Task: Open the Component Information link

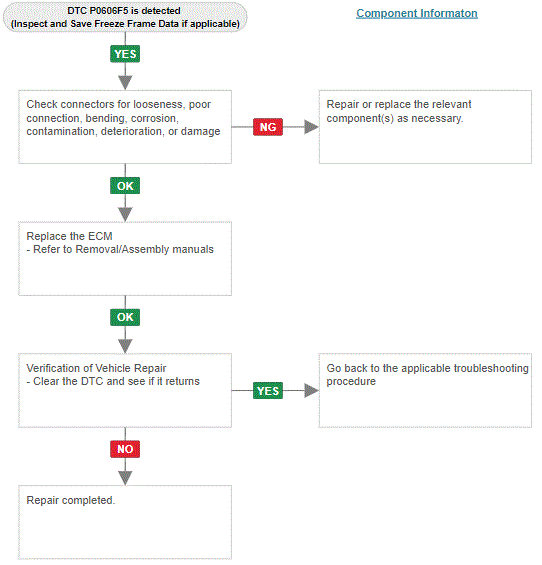Action: [417, 13]
